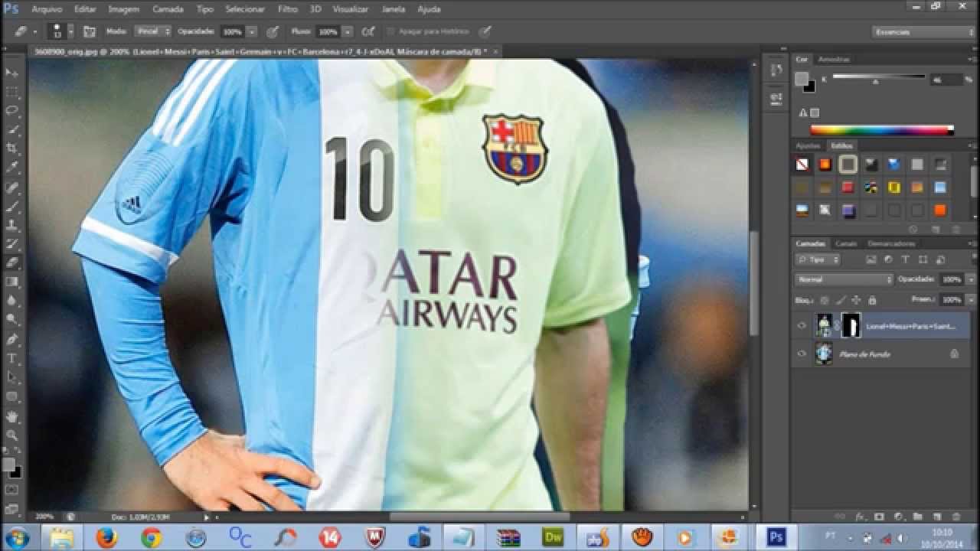Viewport: 980px width, 551px height.
Task: Hide the Plano de Fundo layer
Action: [x=802, y=354]
